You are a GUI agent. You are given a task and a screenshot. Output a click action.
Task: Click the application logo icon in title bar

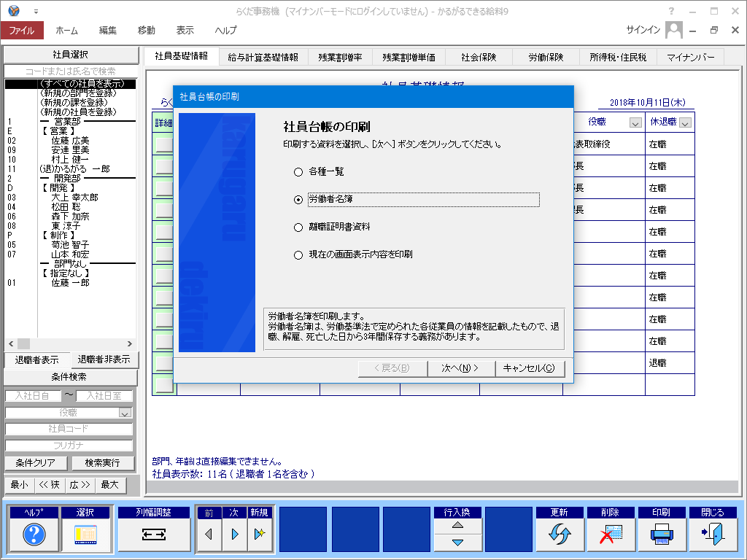coord(14,10)
